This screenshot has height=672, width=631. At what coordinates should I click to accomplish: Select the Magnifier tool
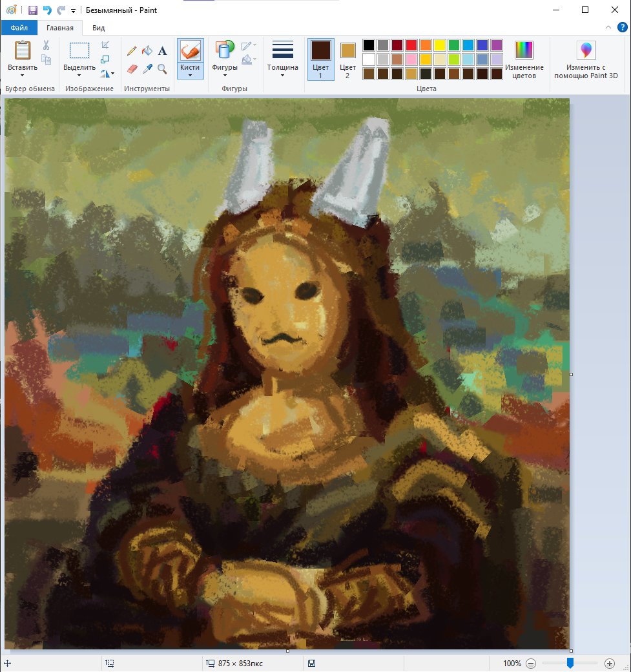pos(162,68)
